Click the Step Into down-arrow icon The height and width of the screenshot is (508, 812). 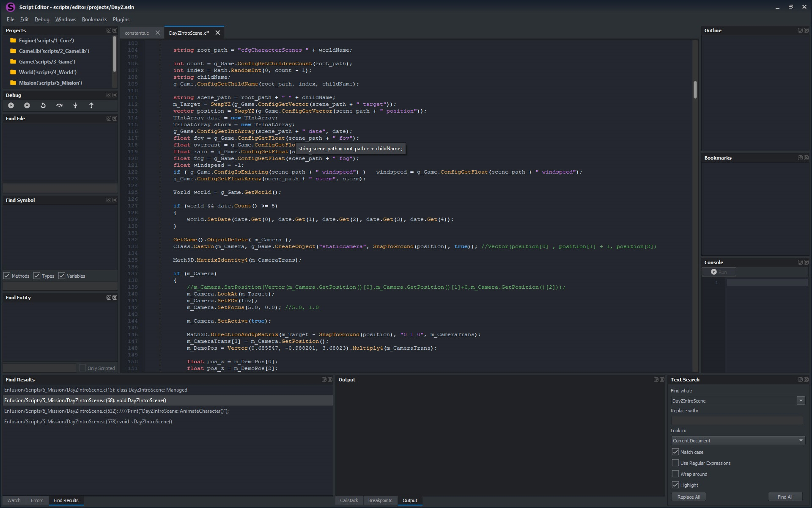[x=75, y=105]
